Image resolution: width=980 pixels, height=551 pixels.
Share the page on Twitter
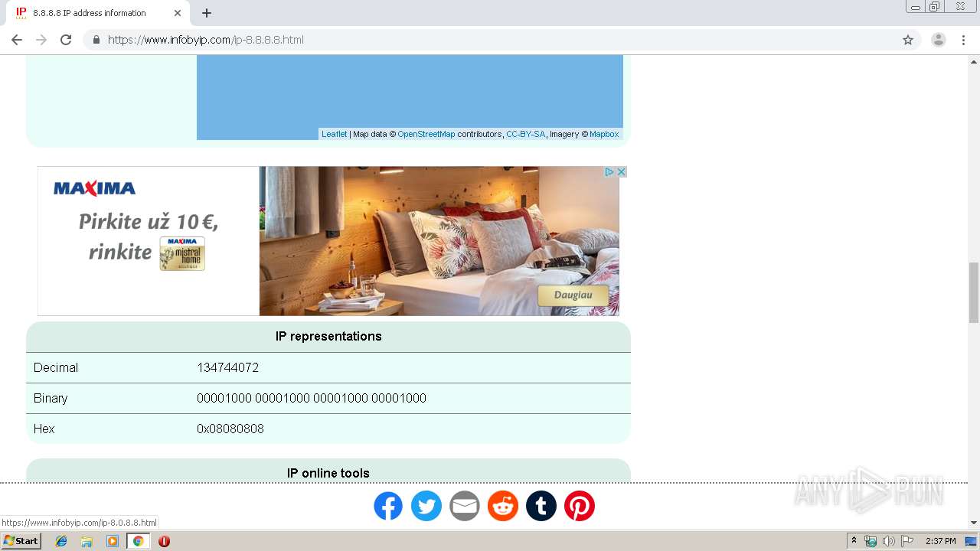click(x=426, y=506)
